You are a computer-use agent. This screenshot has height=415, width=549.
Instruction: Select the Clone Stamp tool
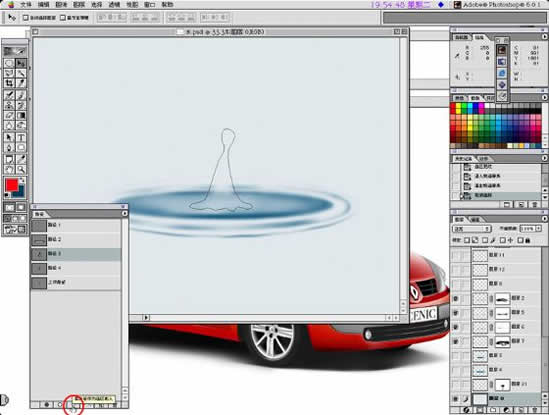(9, 105)
